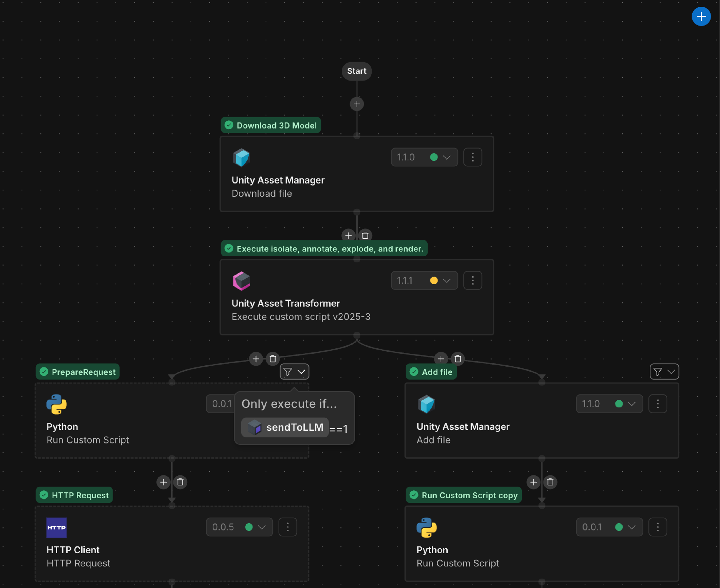
Task: Delete the Add file branch connection
Action: 458,359
